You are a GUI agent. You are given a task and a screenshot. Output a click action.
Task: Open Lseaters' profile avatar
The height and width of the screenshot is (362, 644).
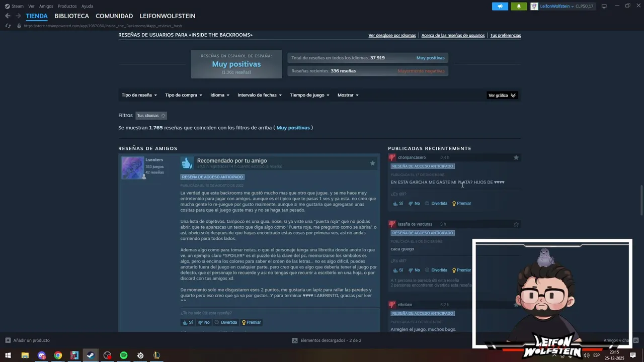tap(133, 168)
